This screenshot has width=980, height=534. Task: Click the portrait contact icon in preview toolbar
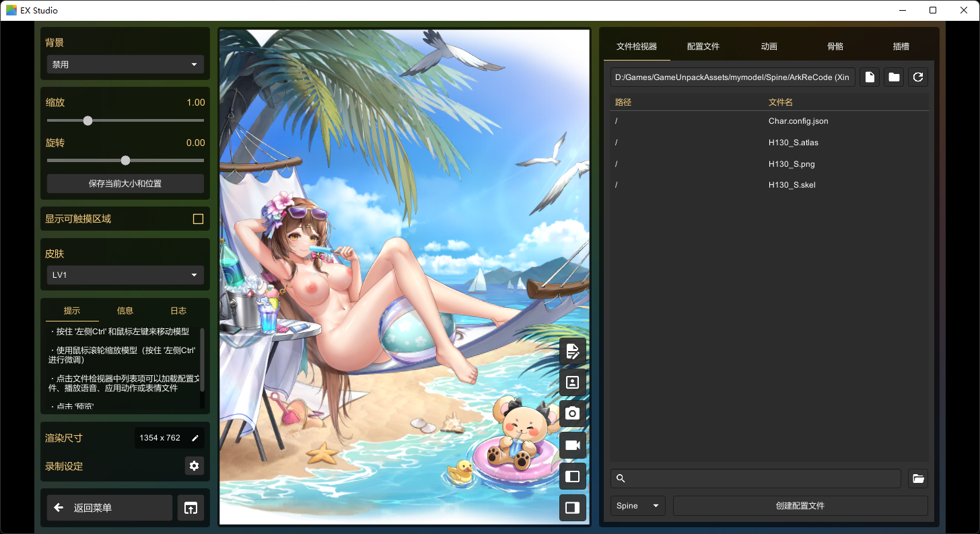coord(573,383)
